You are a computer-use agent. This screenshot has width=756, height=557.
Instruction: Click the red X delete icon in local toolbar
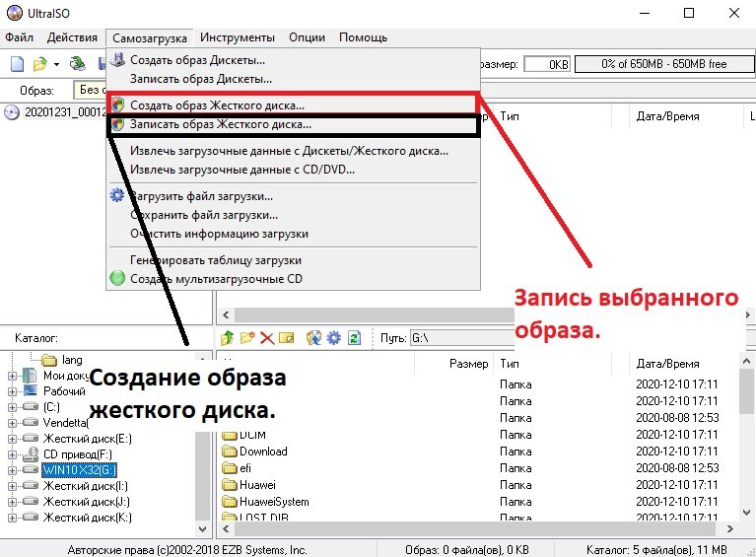click(x=267, y=338)
